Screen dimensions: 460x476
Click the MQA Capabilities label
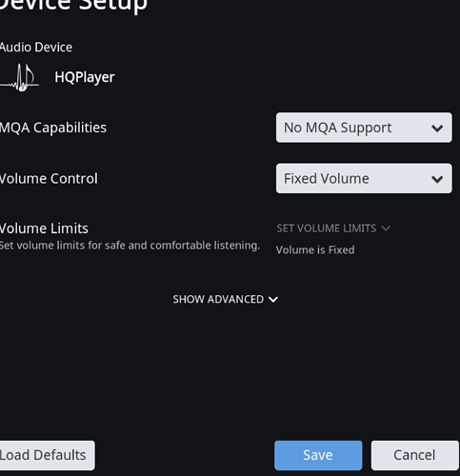[x=53, y=128]
